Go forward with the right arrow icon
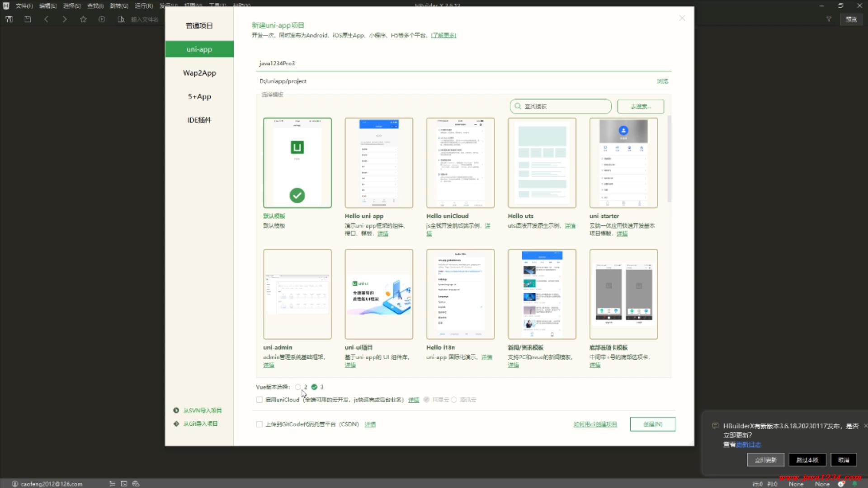 point(65,19)
